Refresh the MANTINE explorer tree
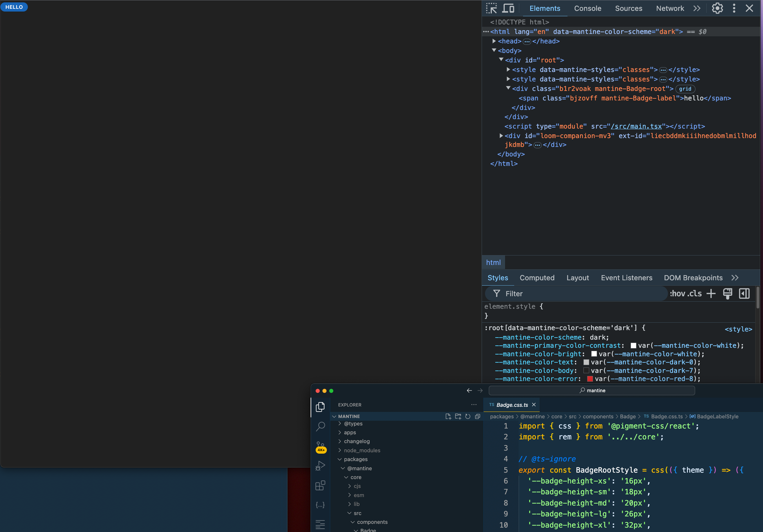Image resolution: width=763 pixels, height=532 pixels. (x=468, y=416)
